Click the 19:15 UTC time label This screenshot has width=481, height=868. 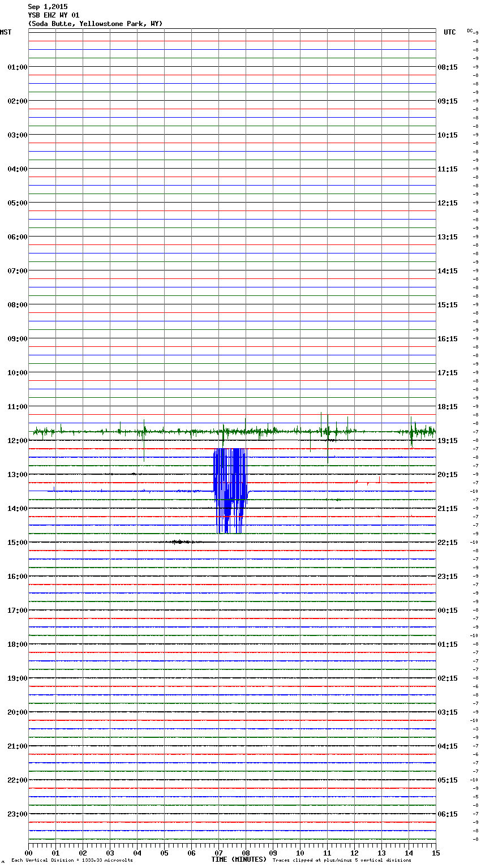448,441
